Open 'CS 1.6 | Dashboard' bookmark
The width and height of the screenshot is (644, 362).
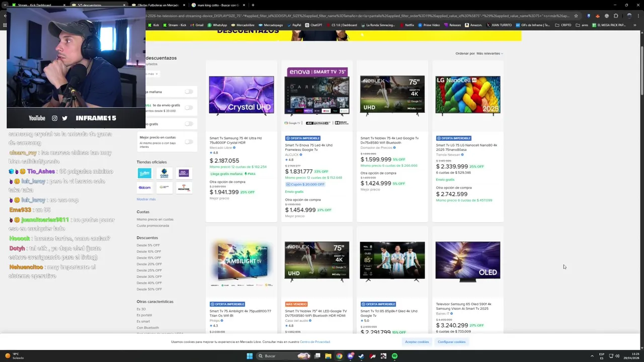click(342, 25)
